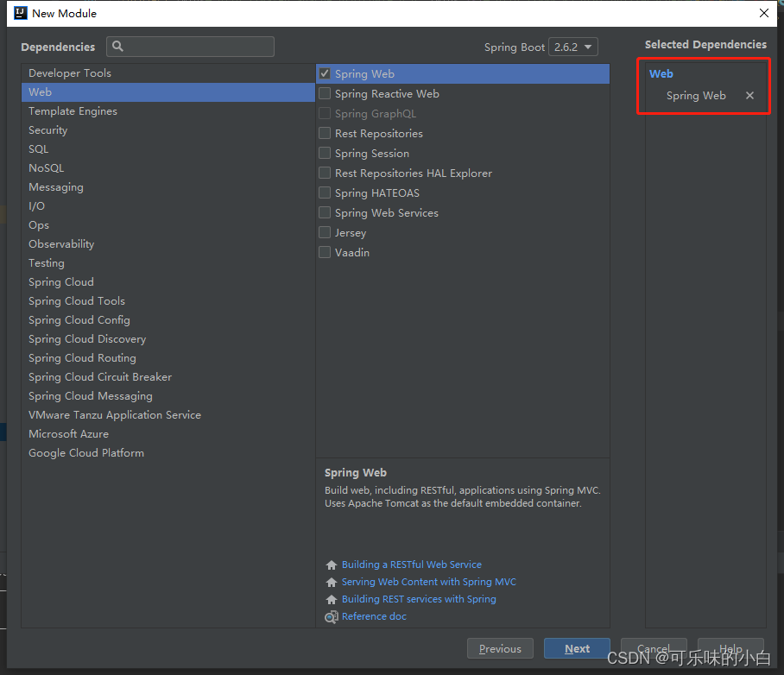
Task: Tick the Spring HATEOAS checkbox
Action: tap(325, 192)
